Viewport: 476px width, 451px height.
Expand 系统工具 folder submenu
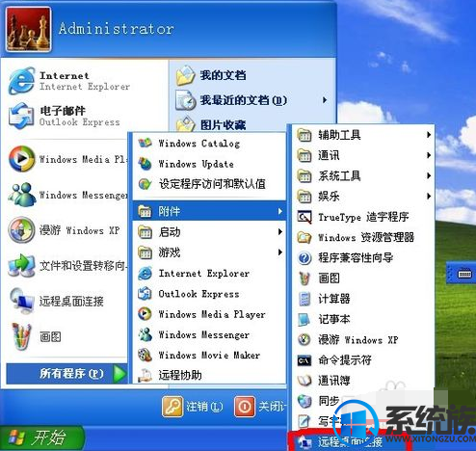(363, 175)
